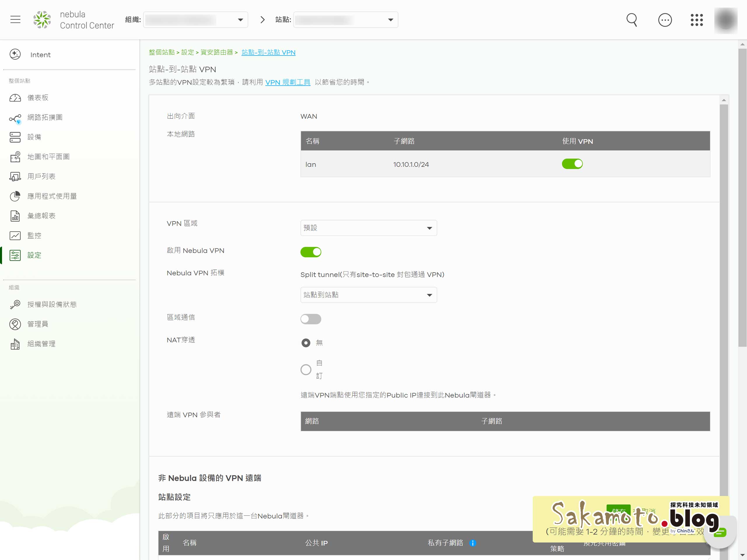The height and width of the screenshot is (560, 747).
Task: Click page scrollbar down arrow
Action: coord(742,555)
